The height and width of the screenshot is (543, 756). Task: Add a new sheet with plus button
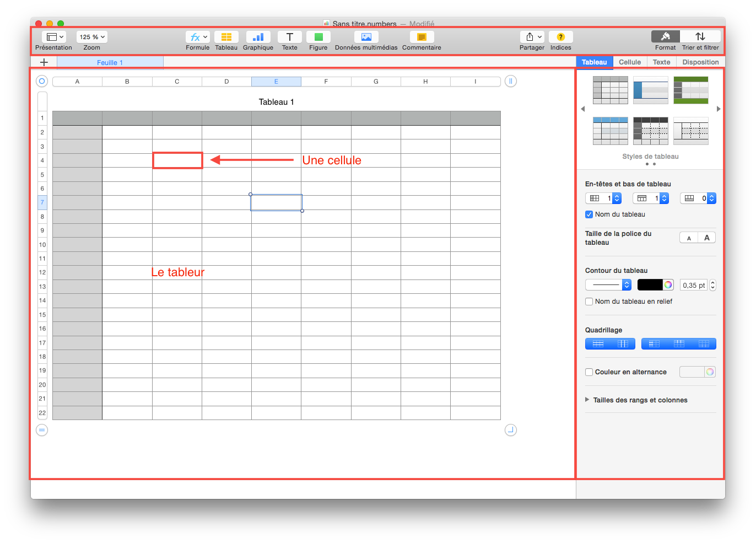tap(44, 62)
